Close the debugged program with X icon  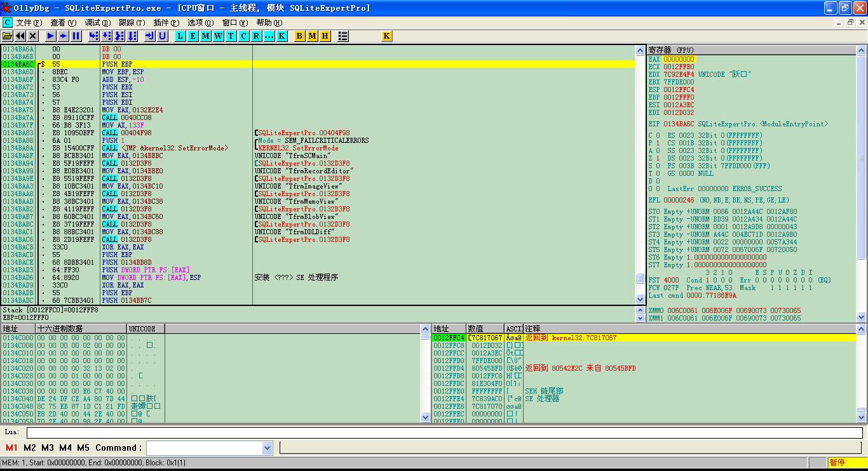coord(33,36)
